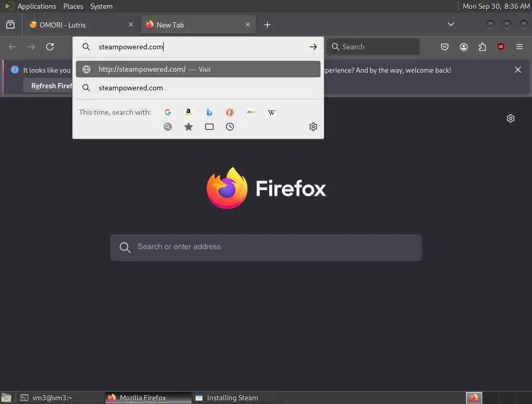Reload the current page

tap(50, 47)
